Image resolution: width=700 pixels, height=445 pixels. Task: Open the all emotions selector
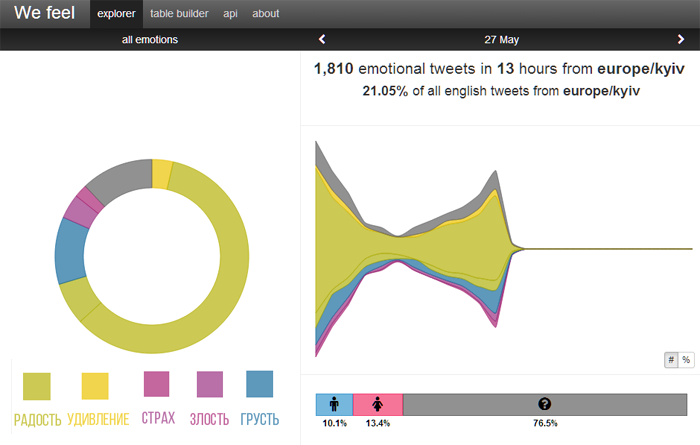[150, 40]
